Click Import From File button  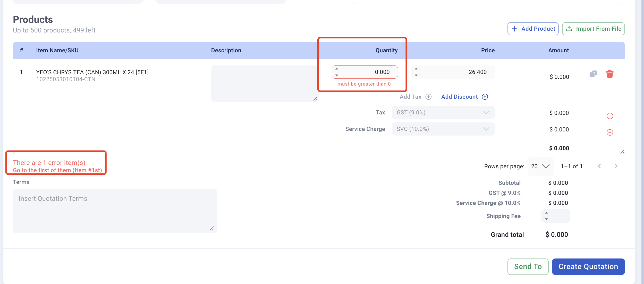593,29
